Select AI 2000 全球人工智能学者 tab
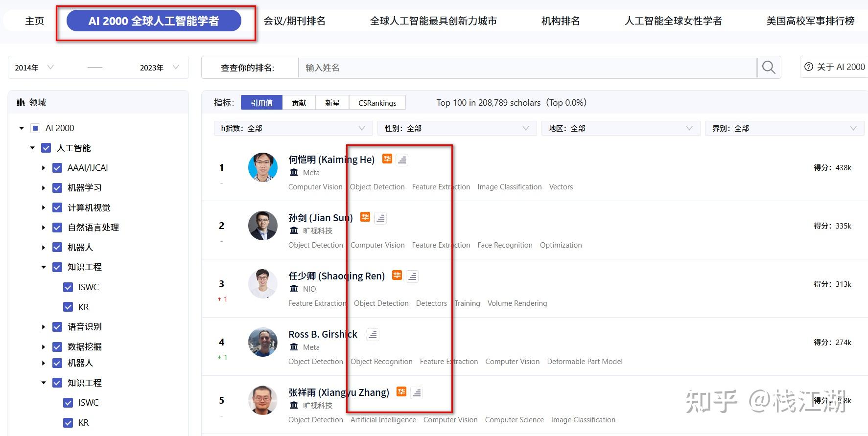The height and width of the screenshot is (436, 868). point(154,21)
